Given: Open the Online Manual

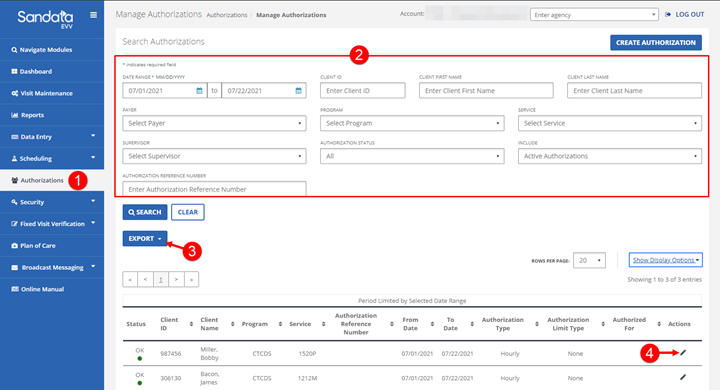Looking at the screenshot, I should (52, 289).
